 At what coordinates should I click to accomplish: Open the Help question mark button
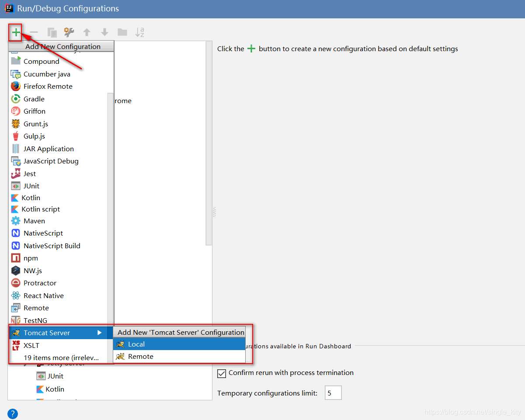tap(13, 413)
